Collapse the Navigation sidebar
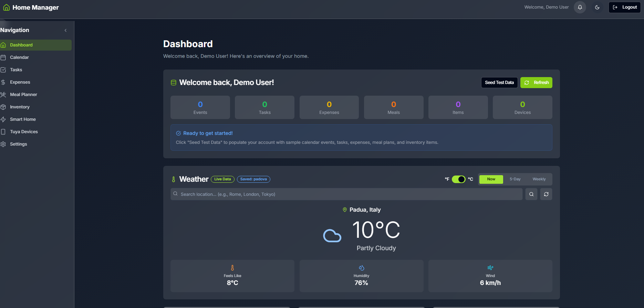Screen dimensions: 644x308 pos(65,30)
